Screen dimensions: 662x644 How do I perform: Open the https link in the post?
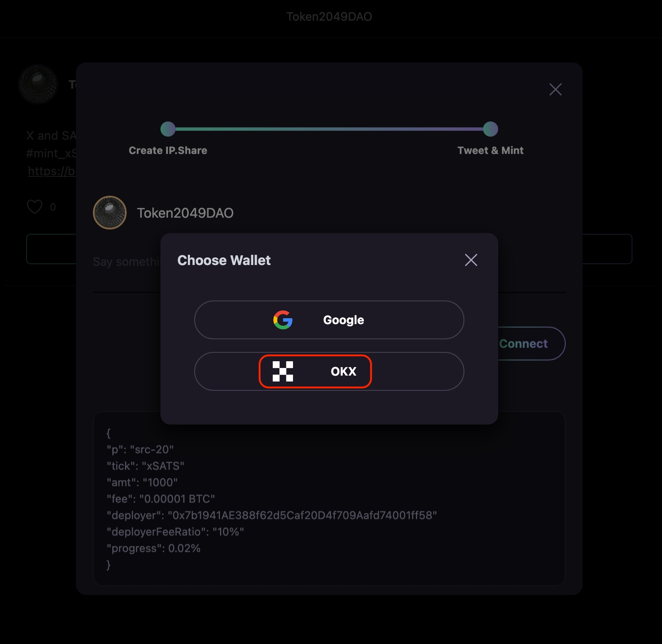pos(52,171)
